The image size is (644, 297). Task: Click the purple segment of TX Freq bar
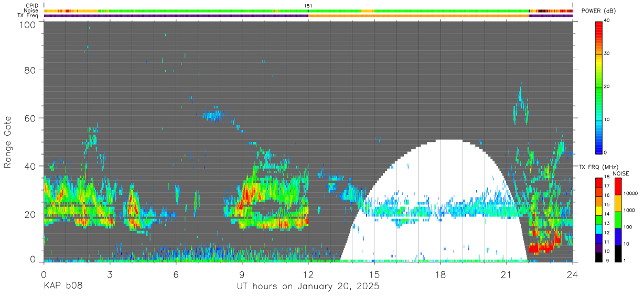click(176, 16)
